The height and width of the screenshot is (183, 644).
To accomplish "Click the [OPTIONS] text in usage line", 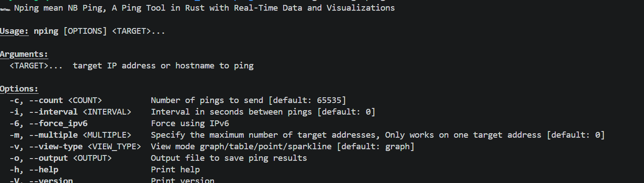I will (85, 31).
